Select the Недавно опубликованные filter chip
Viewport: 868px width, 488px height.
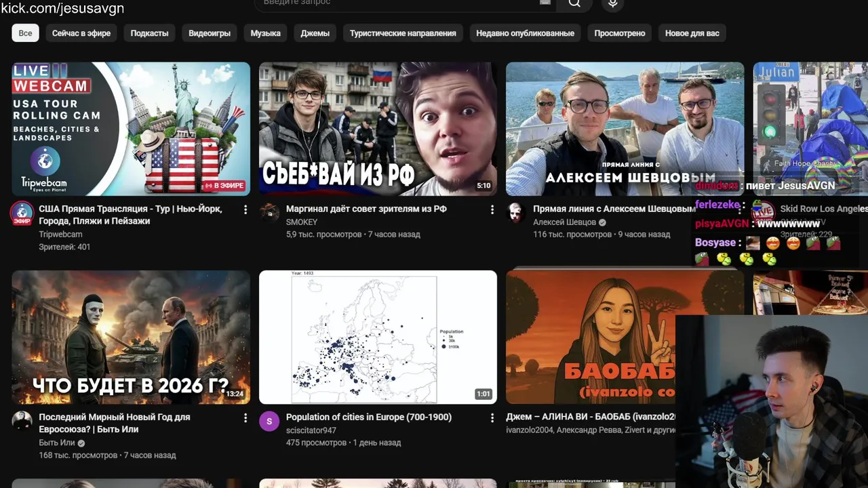(x=525, y=33)
